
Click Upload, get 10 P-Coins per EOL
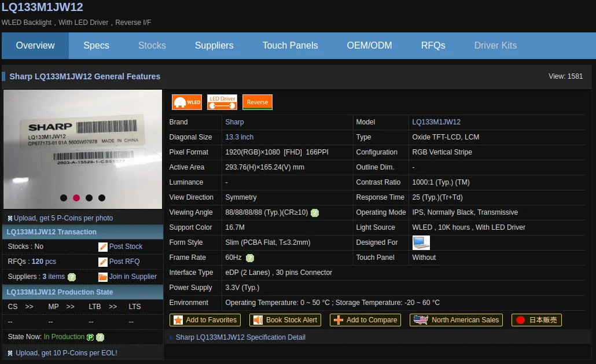click(x=66, y=354)
